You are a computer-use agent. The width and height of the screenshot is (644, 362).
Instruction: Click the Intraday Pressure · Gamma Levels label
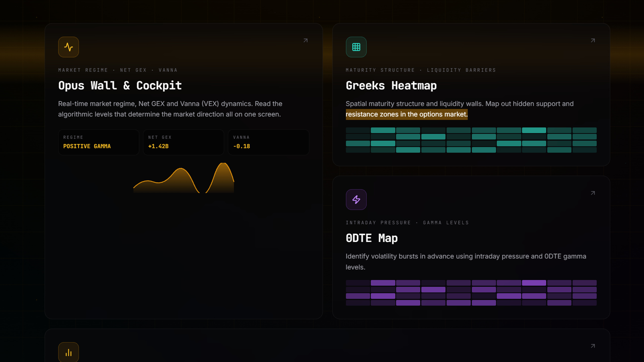[x=407, y=223]
